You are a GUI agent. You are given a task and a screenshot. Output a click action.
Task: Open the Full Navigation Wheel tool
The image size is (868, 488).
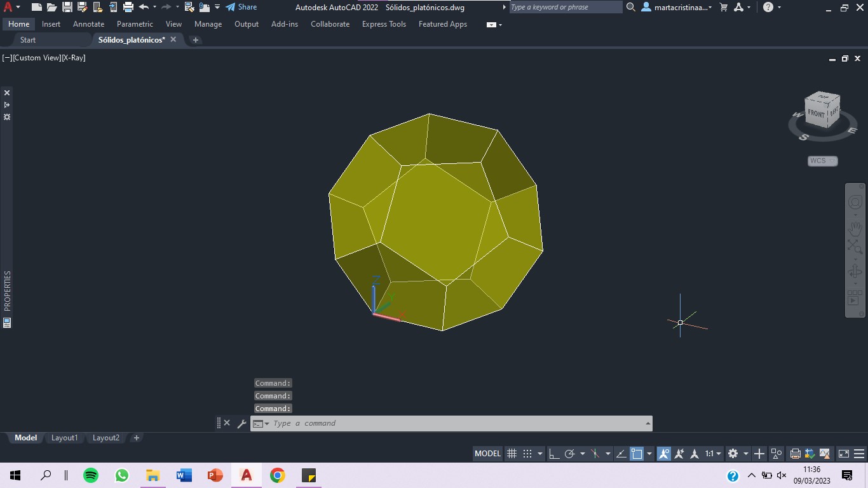pos(855,203)
